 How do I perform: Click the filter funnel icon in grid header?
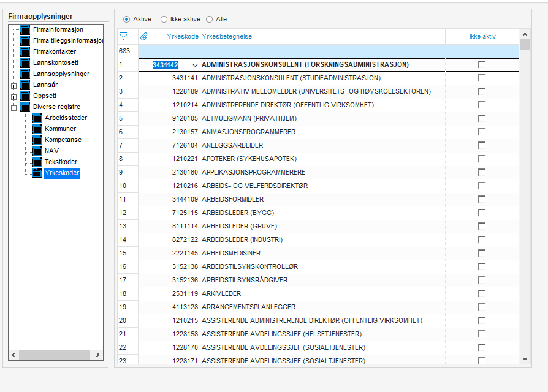[123, 36]
